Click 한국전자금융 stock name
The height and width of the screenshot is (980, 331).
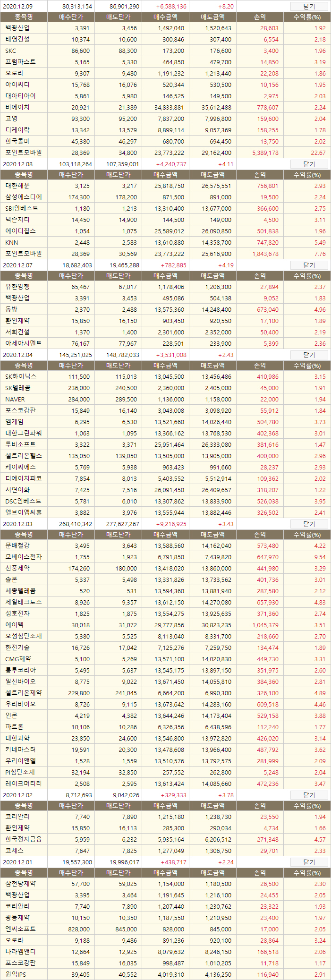(23, 840)
